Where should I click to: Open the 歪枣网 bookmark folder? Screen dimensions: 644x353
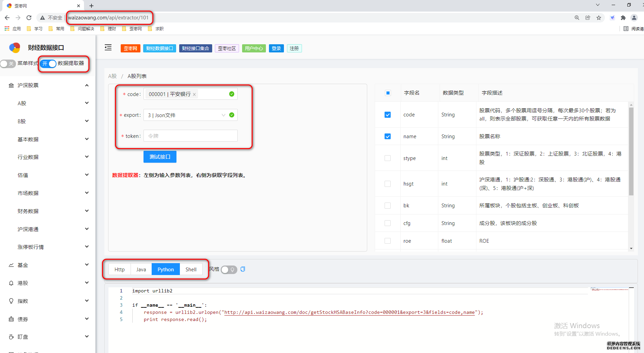[x=132, y=29]
